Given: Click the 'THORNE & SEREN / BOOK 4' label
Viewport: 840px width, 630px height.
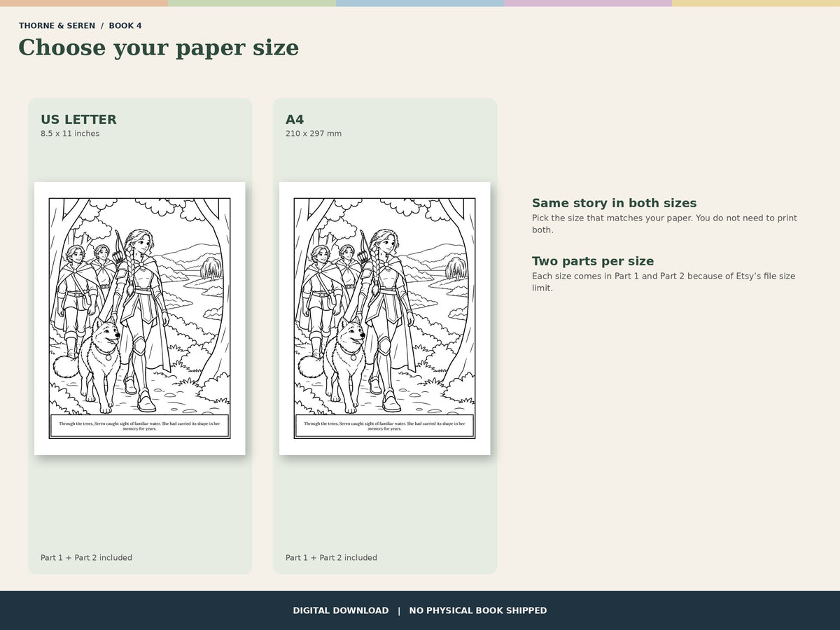Looking at the screenshot, I should tap(80, 26).
